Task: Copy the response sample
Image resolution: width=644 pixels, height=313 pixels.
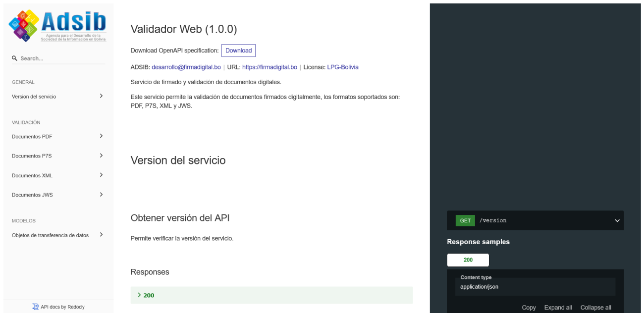Action: [529, 308]
